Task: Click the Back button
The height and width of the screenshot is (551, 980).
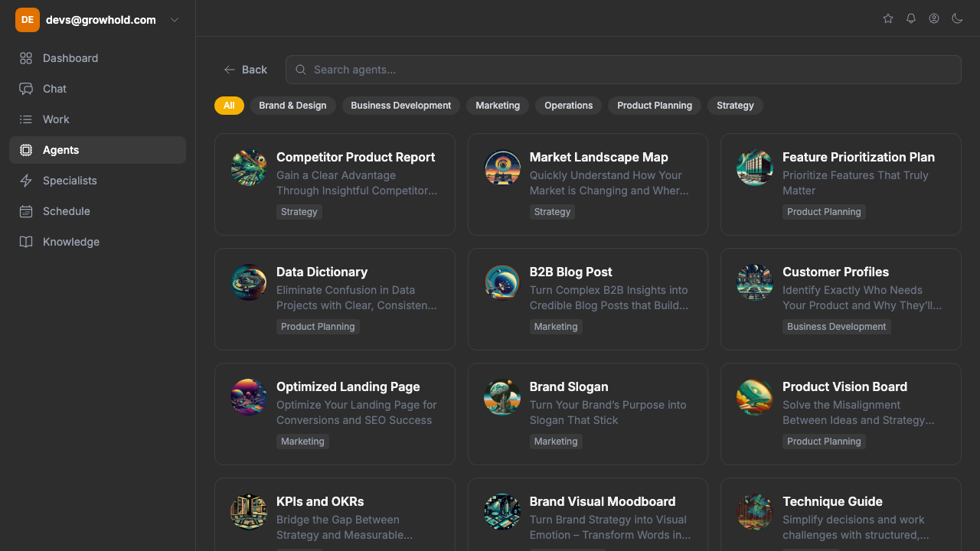Action: tap(245, 70)
